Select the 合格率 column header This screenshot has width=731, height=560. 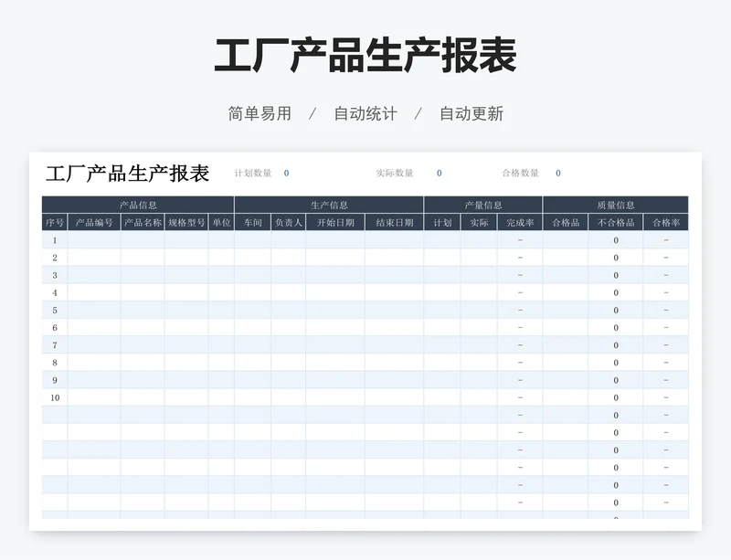coord(666,222)
